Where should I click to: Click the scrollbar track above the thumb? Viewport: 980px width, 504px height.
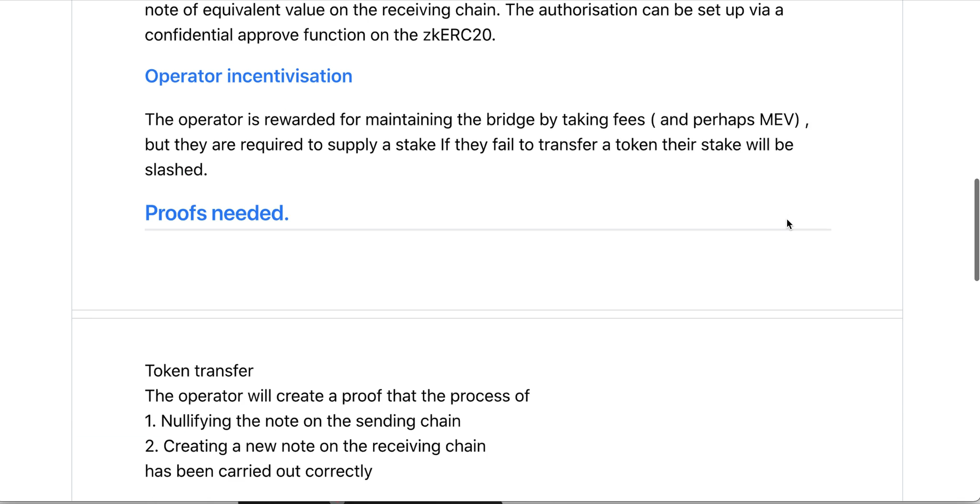point(976,88)
